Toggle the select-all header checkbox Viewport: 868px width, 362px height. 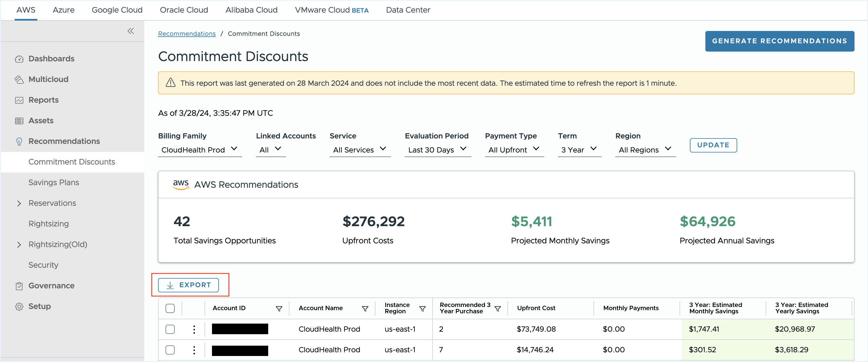[x=170, y=308]
